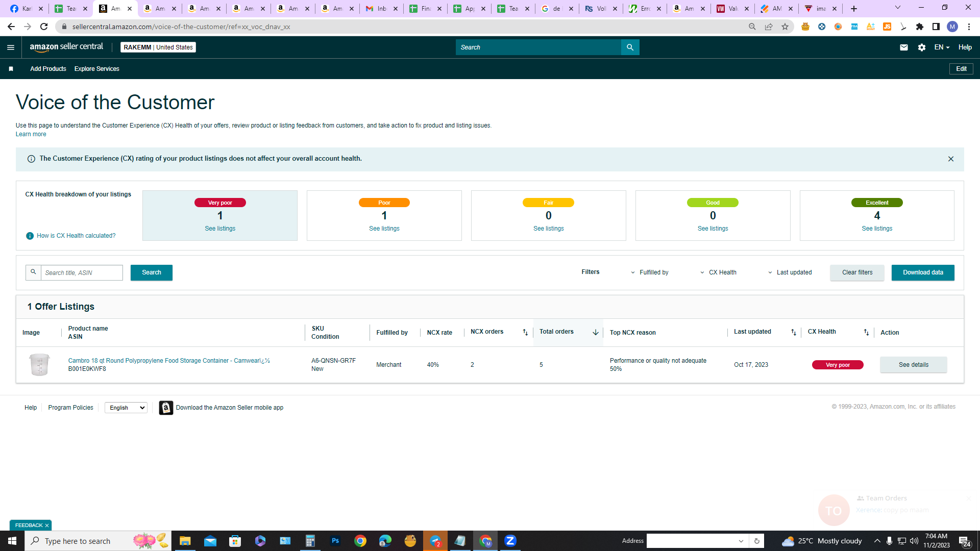Open the Cambro 18 qt container product link
Viewport: 980px width, 551px height.
(x=169, y=361)
